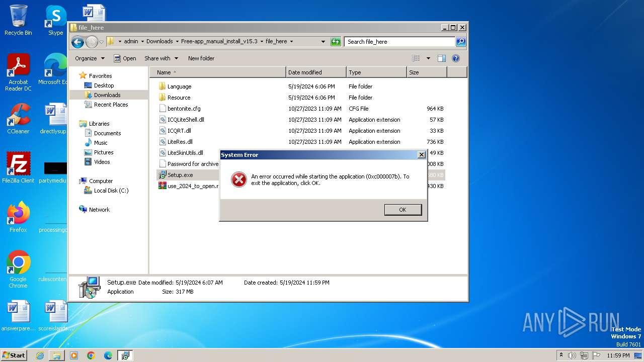This screenshot has width=644, height=362.
Task: Open the Recycle Bin desktop icon
Action: [x=18, y=20]
